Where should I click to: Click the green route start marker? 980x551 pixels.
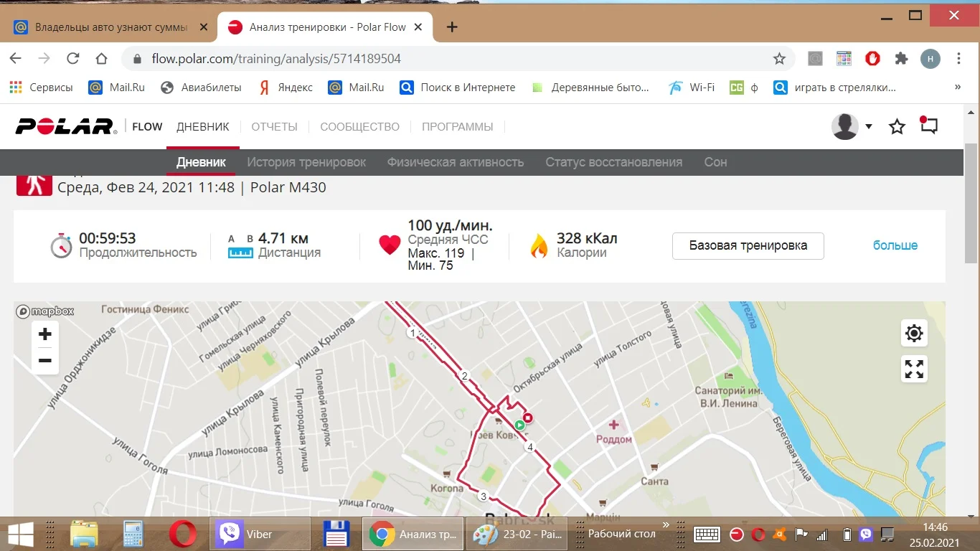pos(520,425)
